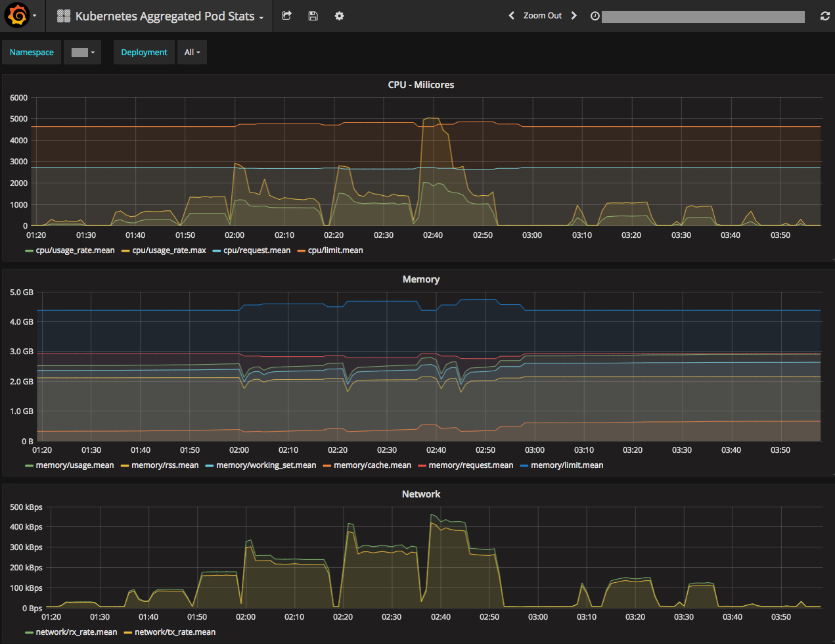The image size is (835, 644).
Task: Save dashboard using the floppy disk icon
Action: (313, 16)
